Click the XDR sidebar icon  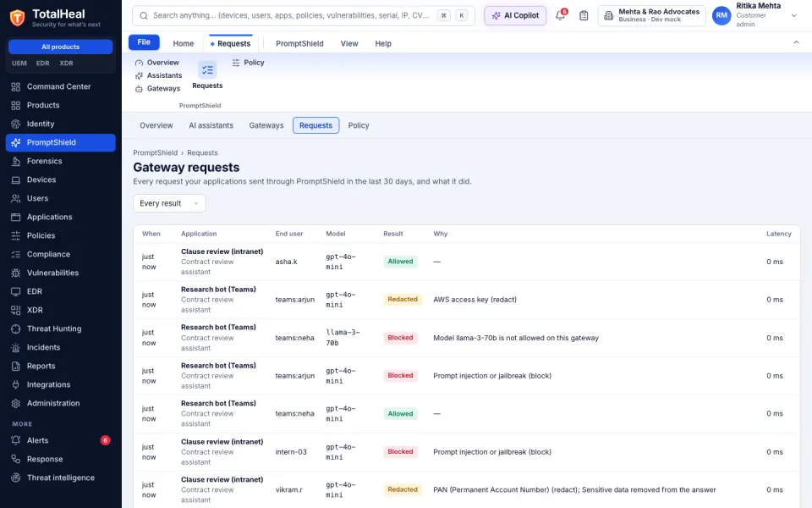tap(16, 311)
